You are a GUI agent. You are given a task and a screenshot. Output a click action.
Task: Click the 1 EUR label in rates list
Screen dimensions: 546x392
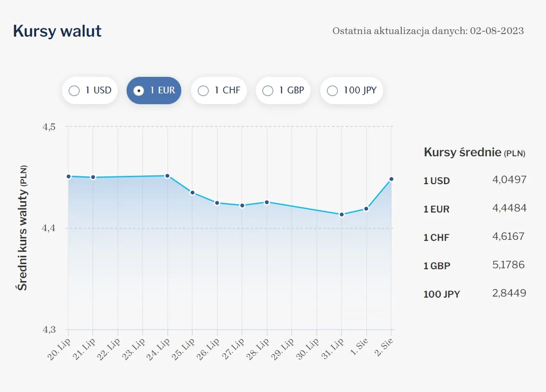(x=436, y=209)
